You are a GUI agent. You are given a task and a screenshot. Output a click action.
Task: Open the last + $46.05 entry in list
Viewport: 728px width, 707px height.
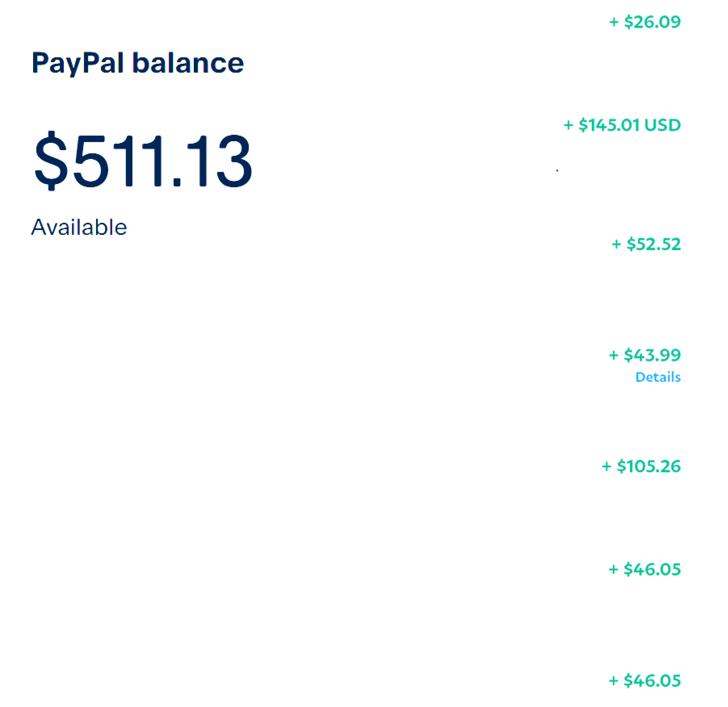(x=645, y=680)
